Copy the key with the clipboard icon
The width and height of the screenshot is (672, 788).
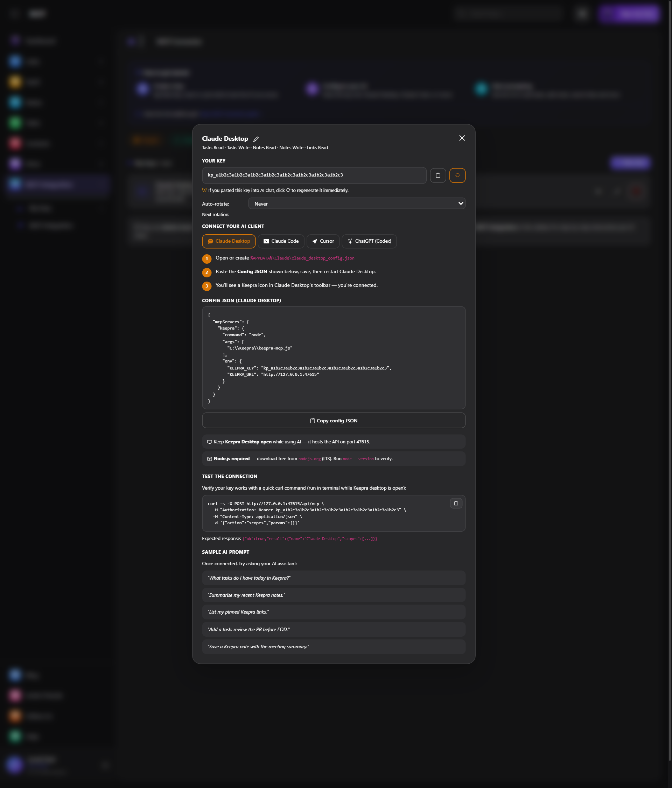(x=438, y=175)
